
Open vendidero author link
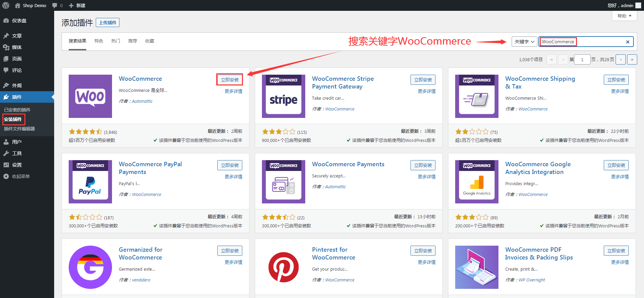[x=141, y=280]
